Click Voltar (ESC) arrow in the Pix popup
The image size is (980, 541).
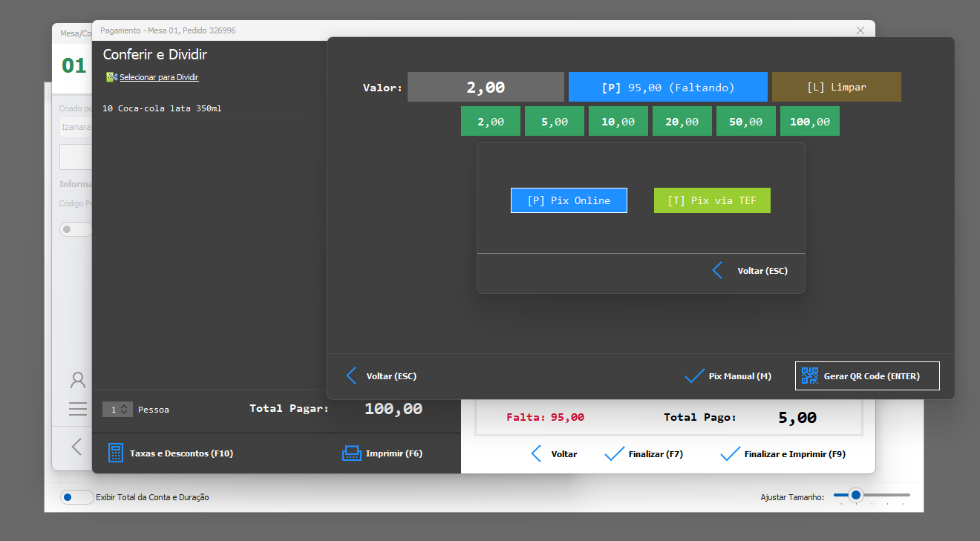pos(717,271)
